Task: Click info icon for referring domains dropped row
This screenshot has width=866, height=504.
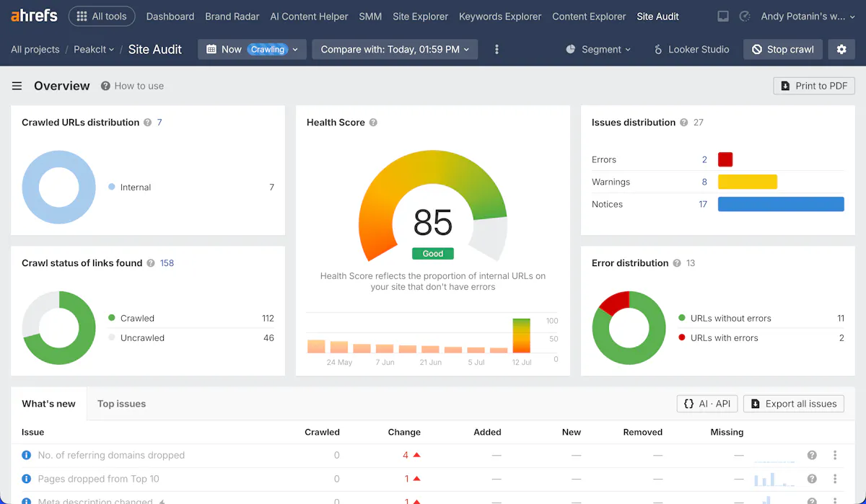Action: 27,455
